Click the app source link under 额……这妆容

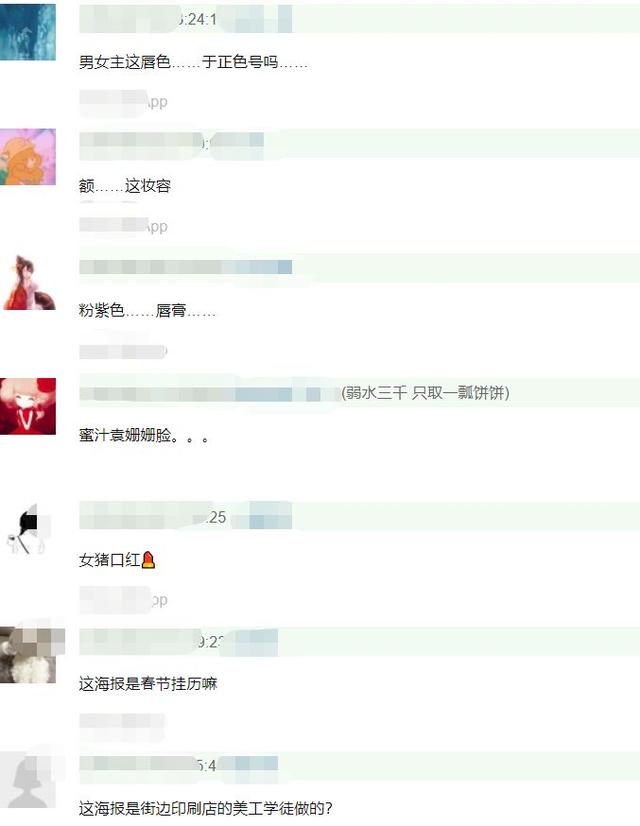124,227
